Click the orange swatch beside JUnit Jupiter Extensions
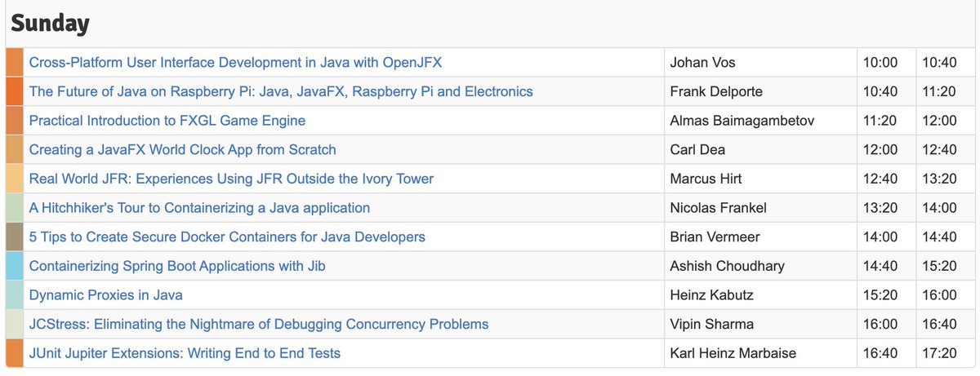 tap(15, 353)
